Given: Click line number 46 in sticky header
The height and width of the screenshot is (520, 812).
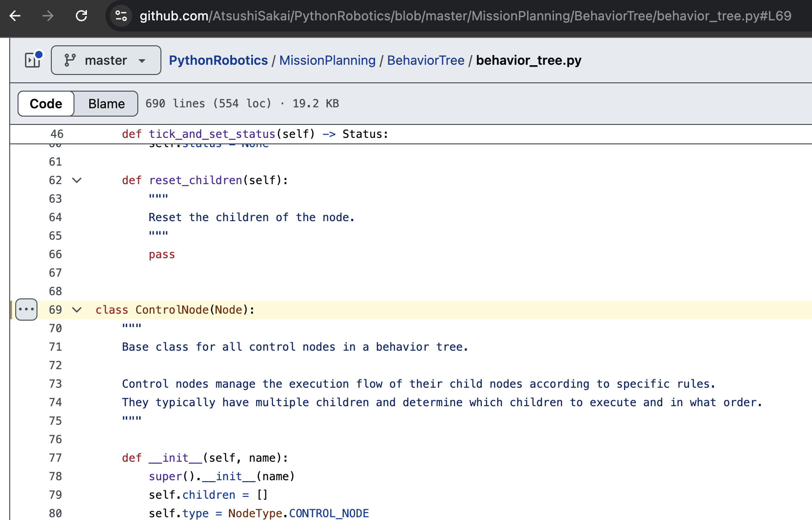Looking at the screenshot, I should (x=57, y=134).
